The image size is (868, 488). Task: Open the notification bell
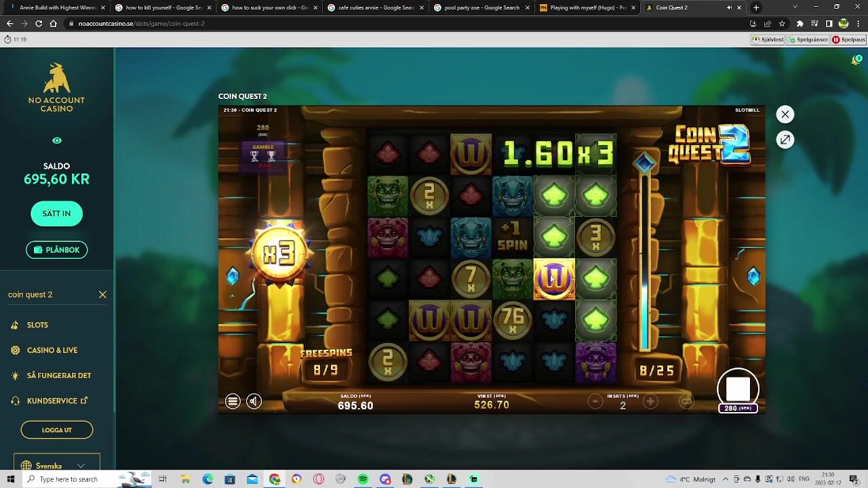pyautogui.click(x=856, y=60)
